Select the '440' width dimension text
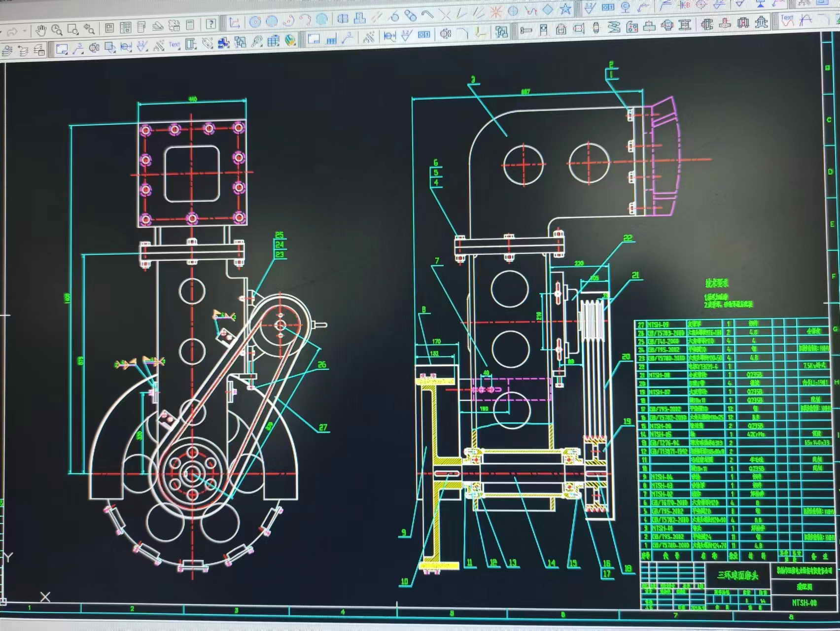 [x=192, y=99]
